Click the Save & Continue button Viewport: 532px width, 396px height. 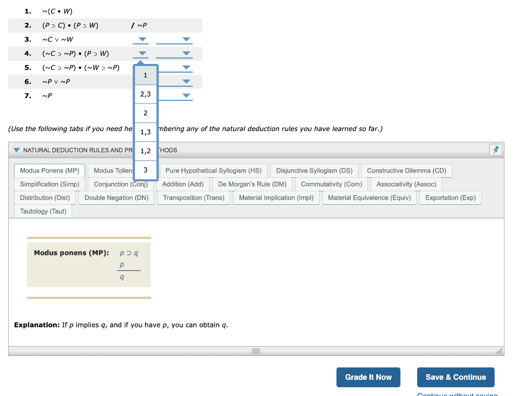tap(456, 377)
